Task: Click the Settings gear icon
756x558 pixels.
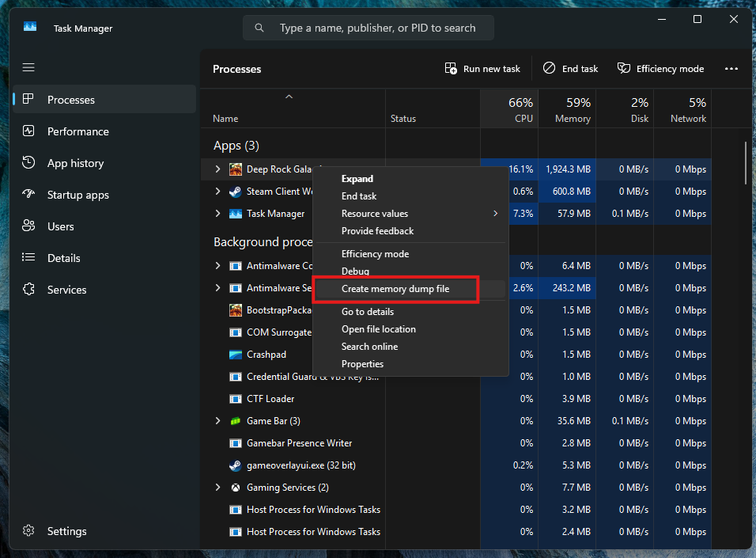Action: pyautogui.click(x=28, y=530)
